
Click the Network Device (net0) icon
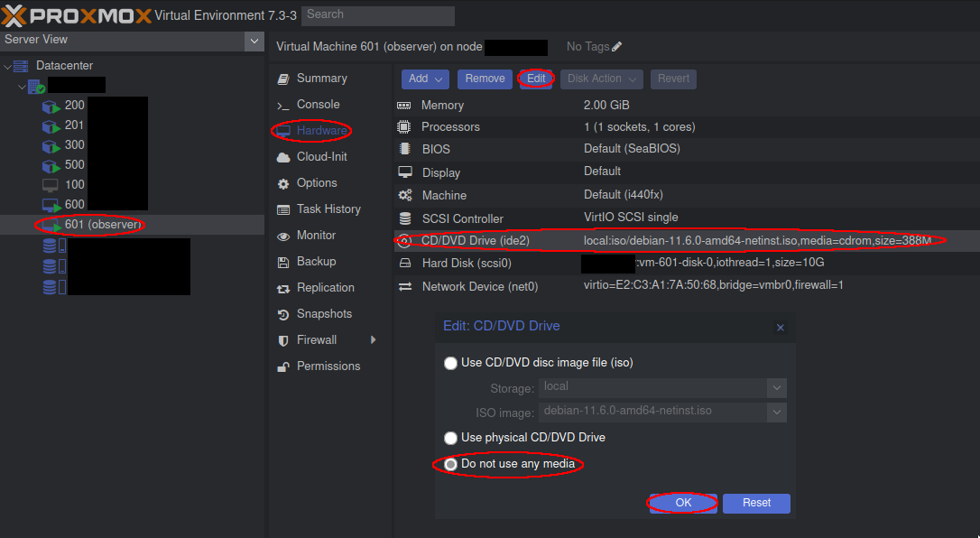click(405, 286)
